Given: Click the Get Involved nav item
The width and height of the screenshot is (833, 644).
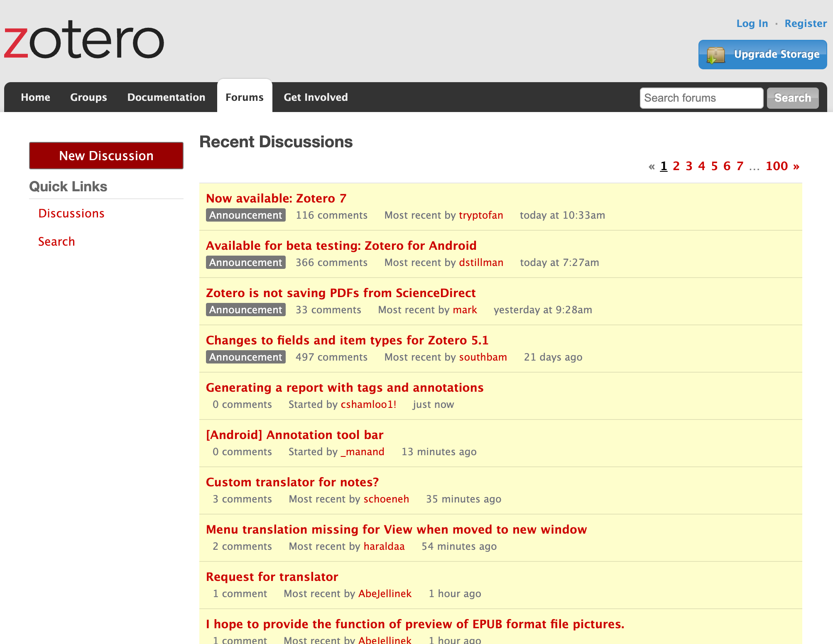Looking at the screenshot, I should pos(316,98).
